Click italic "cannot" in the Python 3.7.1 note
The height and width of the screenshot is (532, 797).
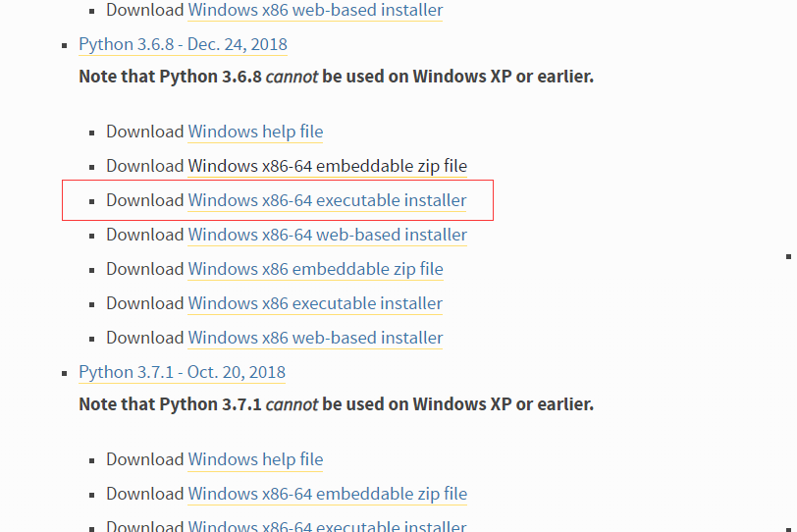tap(292, 404)
